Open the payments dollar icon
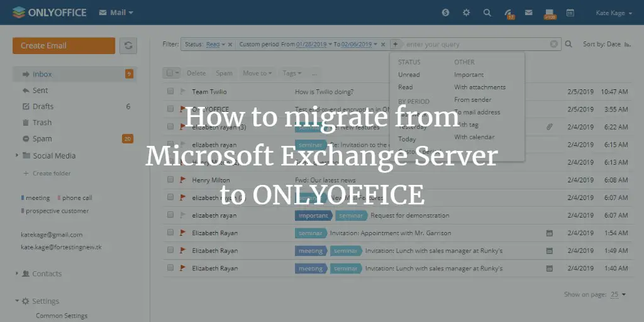 [446, 13]
